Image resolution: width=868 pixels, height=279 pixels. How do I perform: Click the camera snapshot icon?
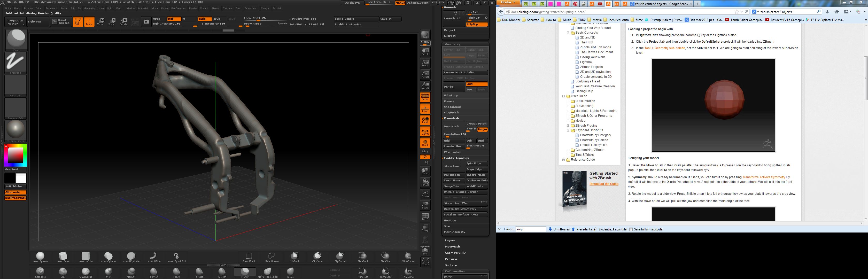pos(146,21)
